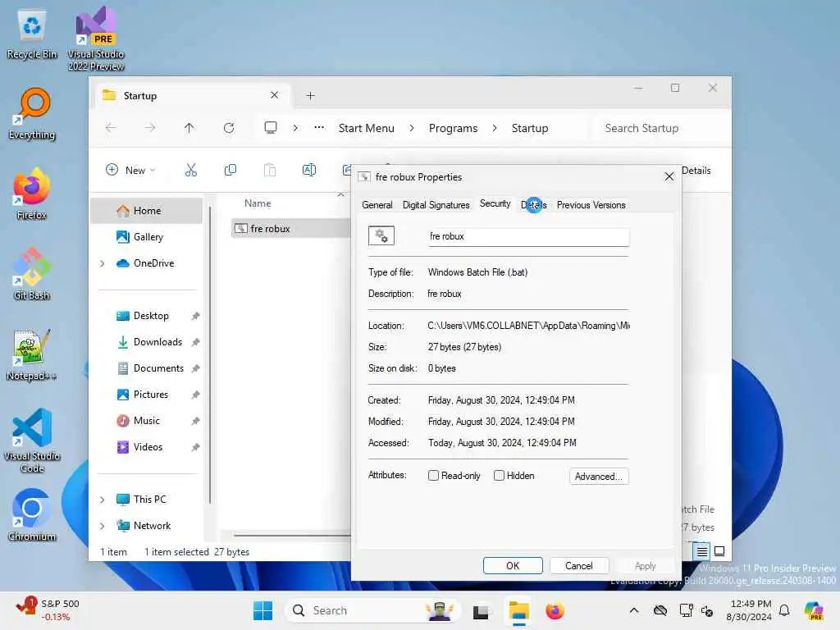Expand the Network tree node

click(x=103, y=526)
